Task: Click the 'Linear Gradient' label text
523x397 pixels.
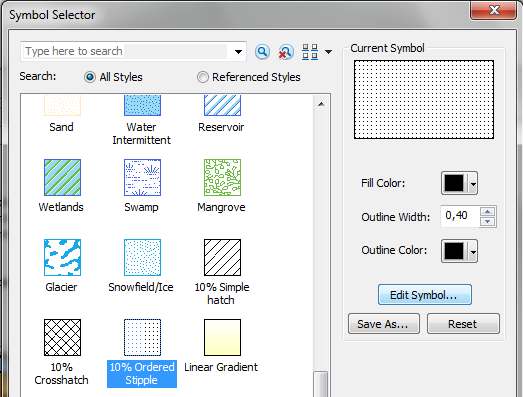Action: point(221,367)
